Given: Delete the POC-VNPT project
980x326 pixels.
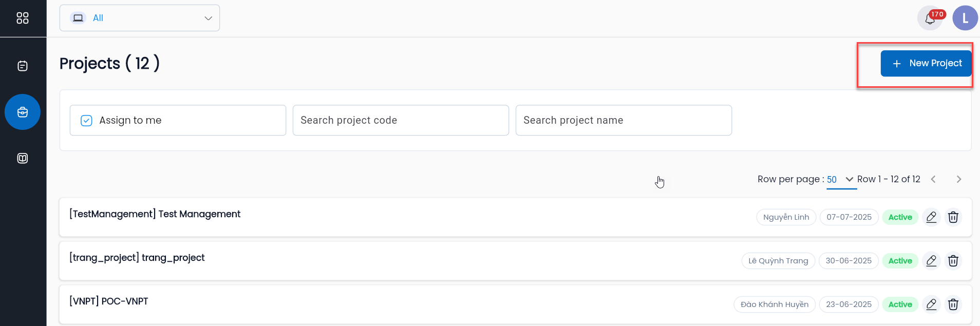Looking at the screenshot, I should pyautogui.click(x=953, y=304).
